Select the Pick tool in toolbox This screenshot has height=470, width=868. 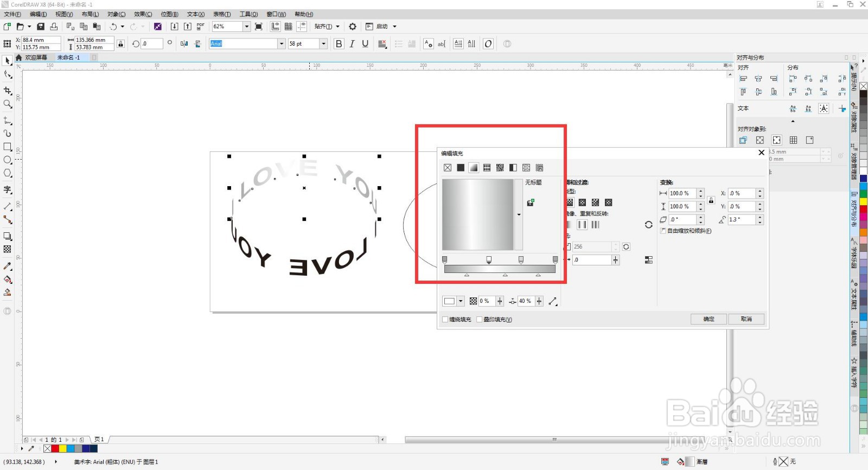(x=8, y=61)
